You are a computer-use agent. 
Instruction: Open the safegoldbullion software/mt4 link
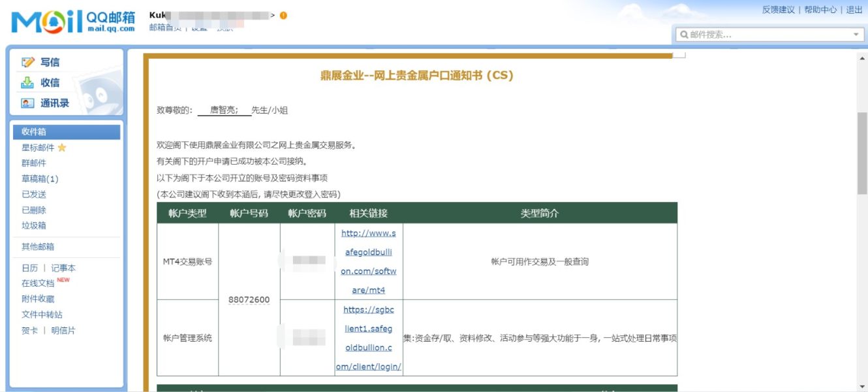tap(369, 262)
